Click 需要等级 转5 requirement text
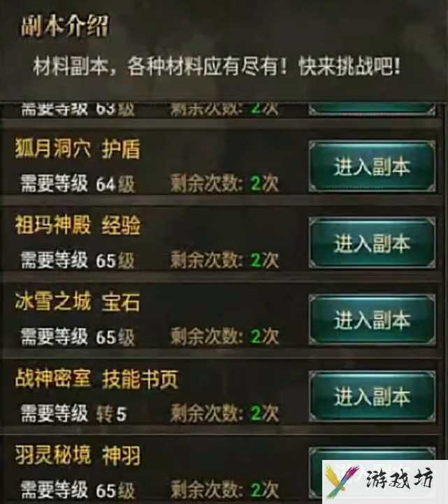Image resolution: width=448 pixels, height=504 pixels. tap(73, 413)
